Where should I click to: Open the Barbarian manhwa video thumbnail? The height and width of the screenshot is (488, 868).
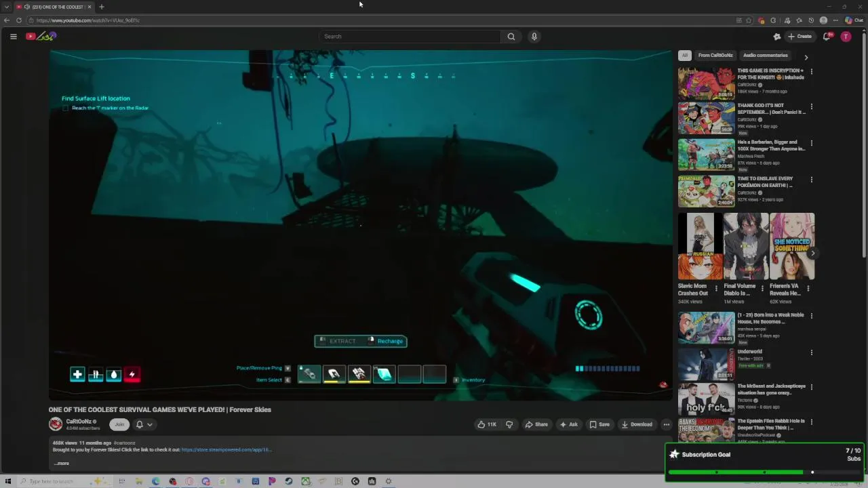[x=706, y=155]
